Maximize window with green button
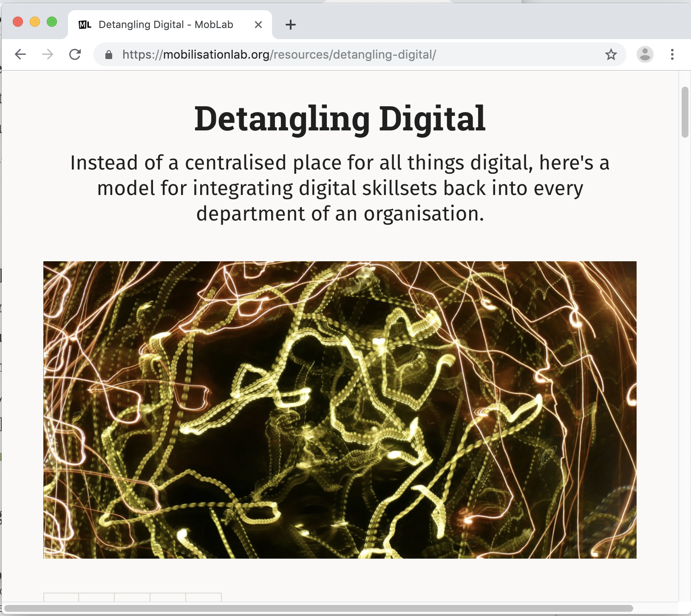Screen dimensions: 691x616 (x=52, y=22)
